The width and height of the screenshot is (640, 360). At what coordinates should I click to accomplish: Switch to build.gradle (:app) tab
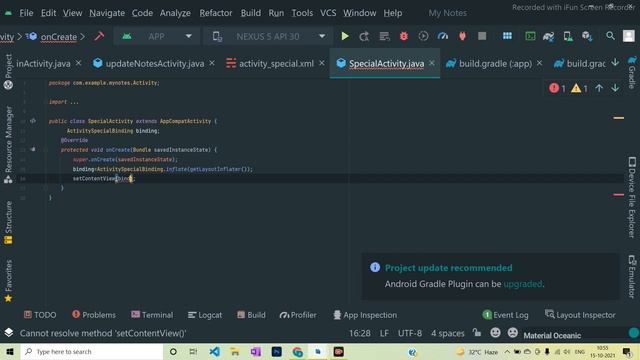click(495, 64)
